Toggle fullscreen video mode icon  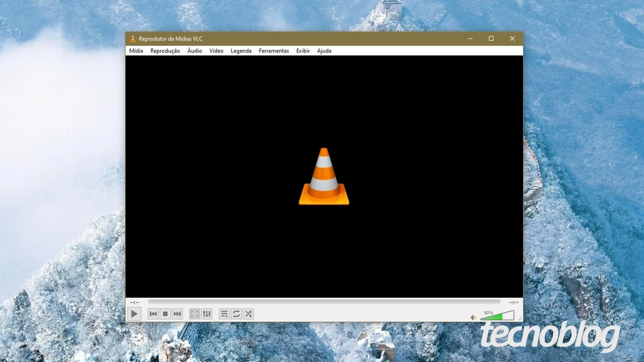(195, 314)
